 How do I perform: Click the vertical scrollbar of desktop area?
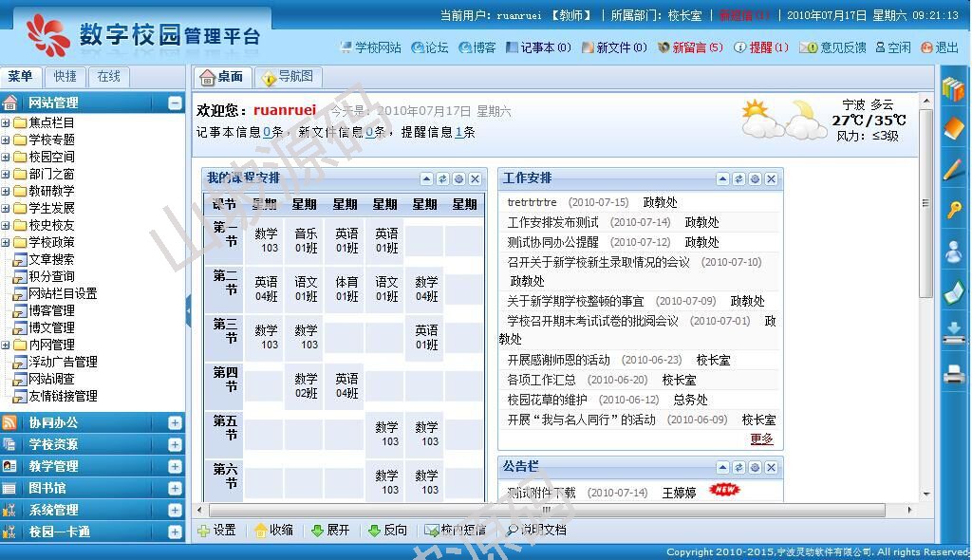coord(926,203)
